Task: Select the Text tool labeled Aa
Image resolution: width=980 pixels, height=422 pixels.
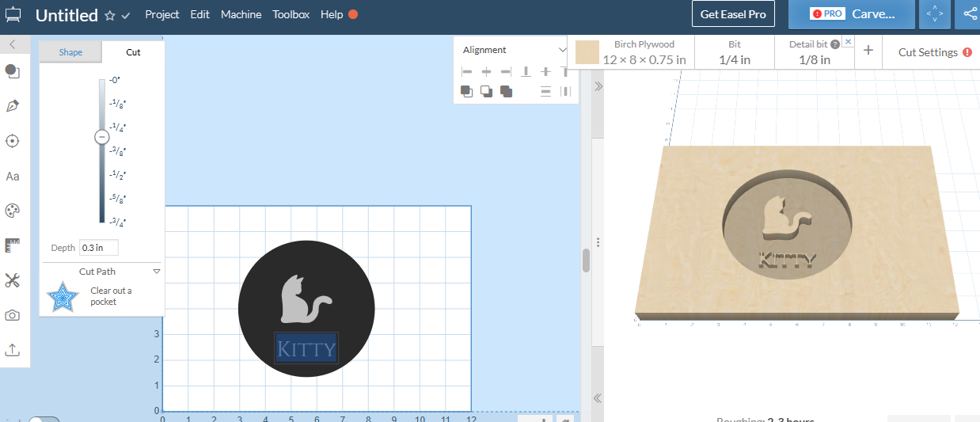Action: point(12,176)
